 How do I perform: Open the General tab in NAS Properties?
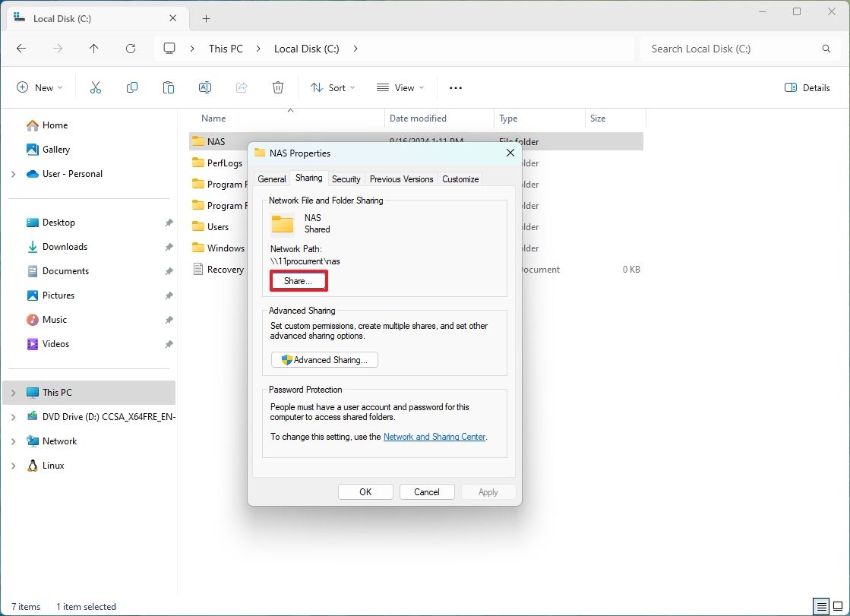271,178
